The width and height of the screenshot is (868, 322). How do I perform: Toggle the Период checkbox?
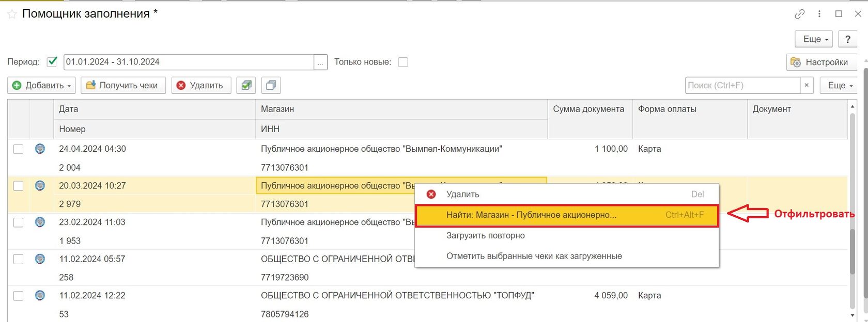point(52,62)
